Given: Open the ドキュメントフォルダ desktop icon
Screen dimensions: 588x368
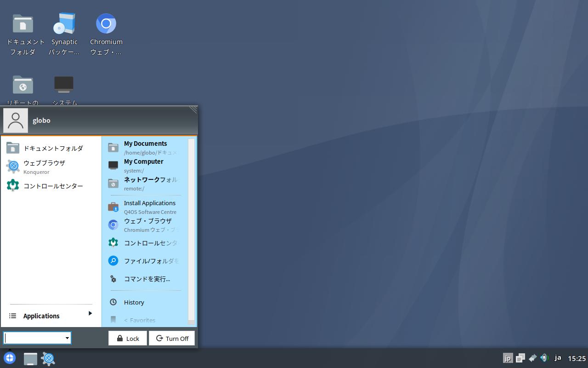Looking at the screenshot, I should [x=23, y=24].
